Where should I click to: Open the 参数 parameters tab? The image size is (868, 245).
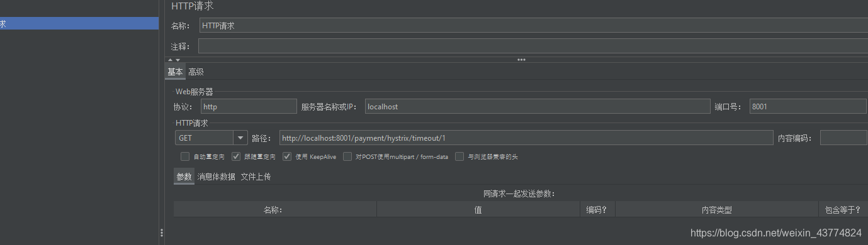[184, 177]
